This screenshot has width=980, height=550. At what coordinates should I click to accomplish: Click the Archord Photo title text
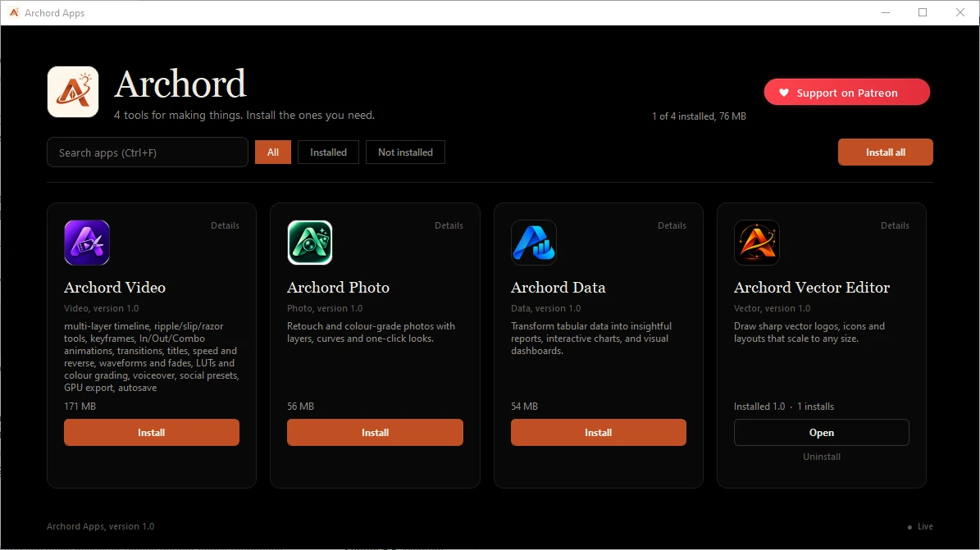[338, 288]
